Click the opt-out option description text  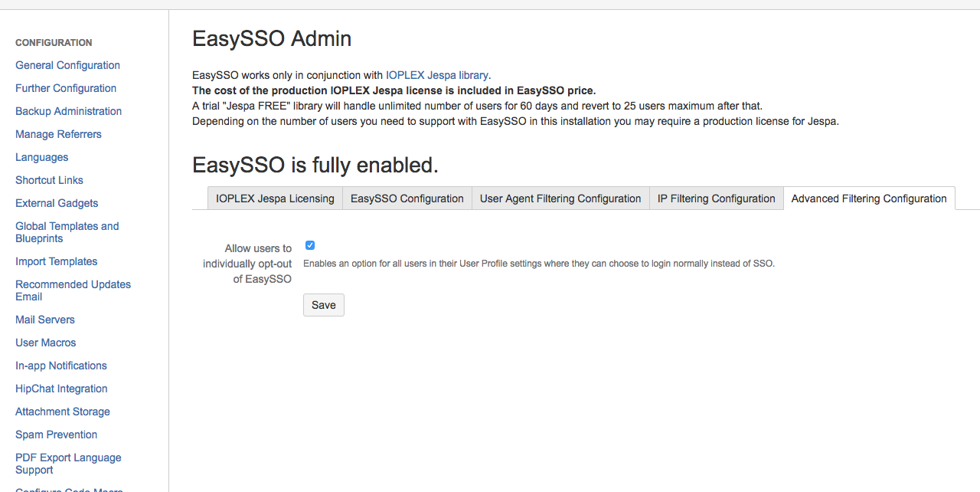click(x=539, y=264)
